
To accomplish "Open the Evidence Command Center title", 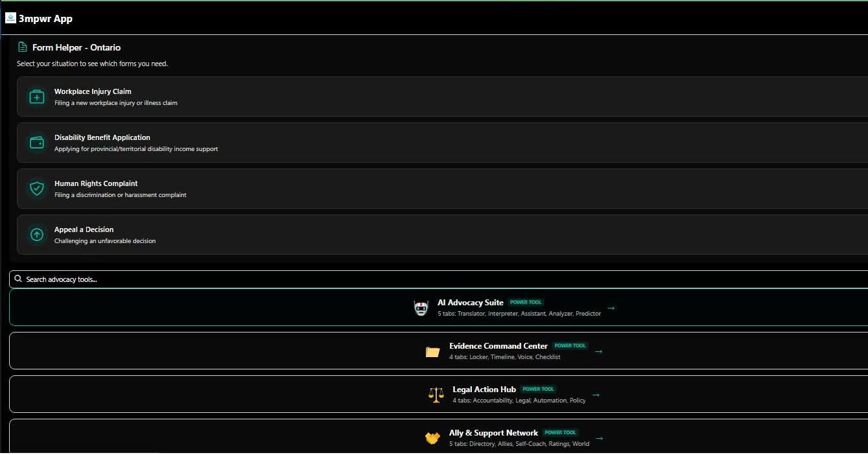I will click(x=498, y=346).
